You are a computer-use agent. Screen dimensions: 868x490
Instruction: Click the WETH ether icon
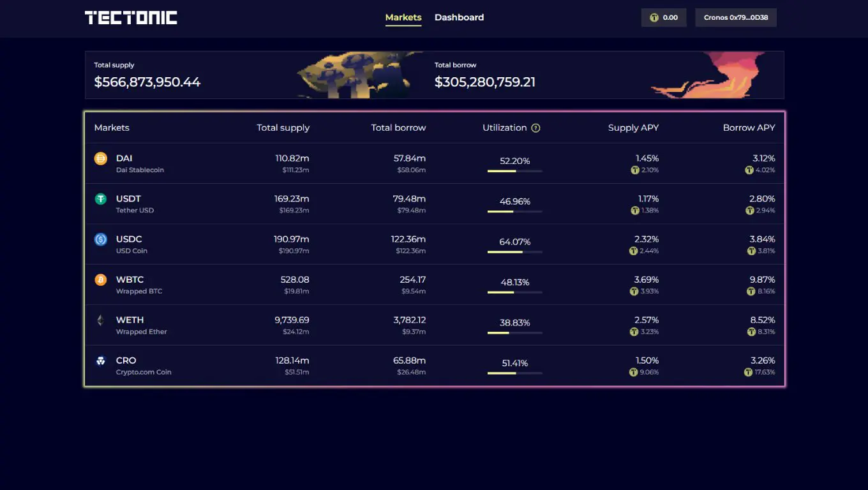coord(101,320)
